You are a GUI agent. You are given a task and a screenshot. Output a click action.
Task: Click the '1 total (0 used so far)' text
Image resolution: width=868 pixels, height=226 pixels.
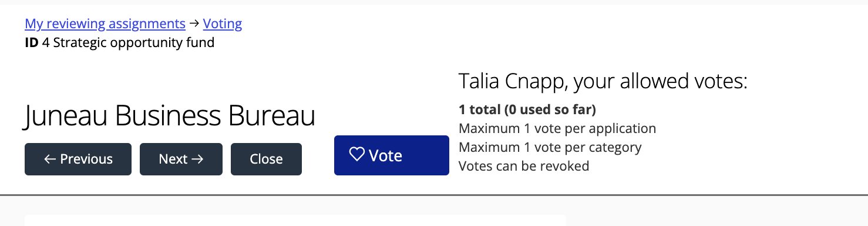527,109
